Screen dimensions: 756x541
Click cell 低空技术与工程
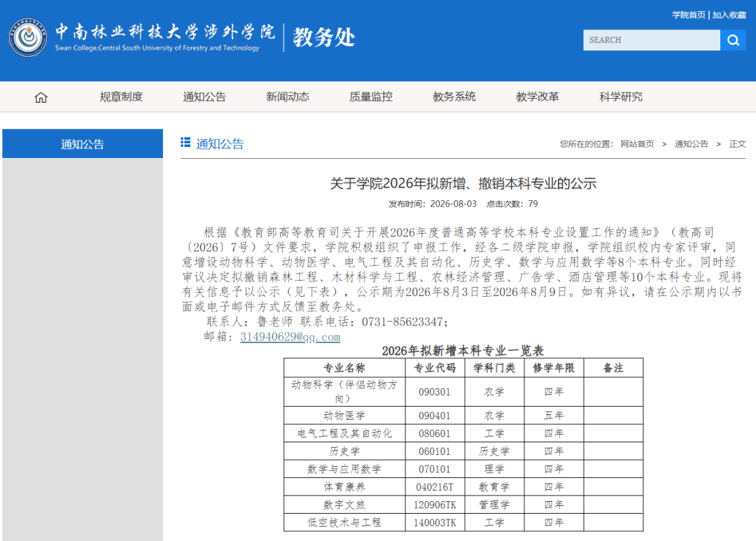pos(344,522)
